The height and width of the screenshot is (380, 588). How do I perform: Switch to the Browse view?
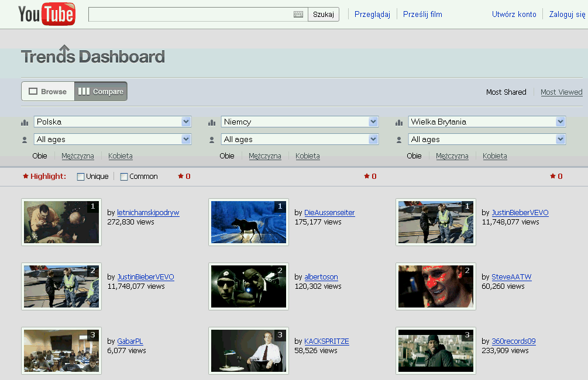click(48, 91)
